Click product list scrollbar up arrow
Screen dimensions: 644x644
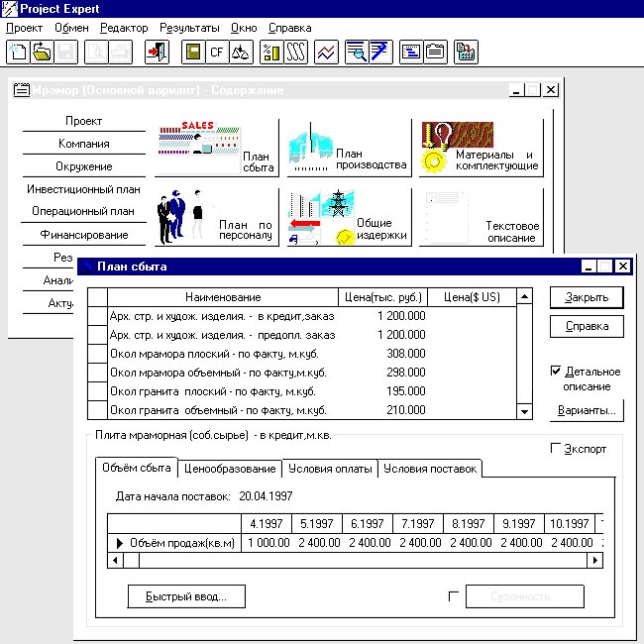(524, 296)
